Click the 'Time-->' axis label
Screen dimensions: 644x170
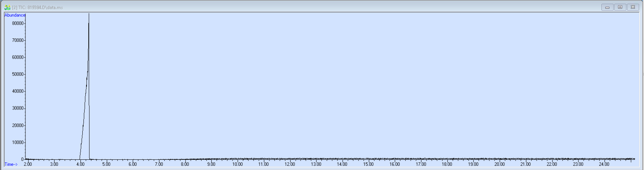click(x=11, y=164)
